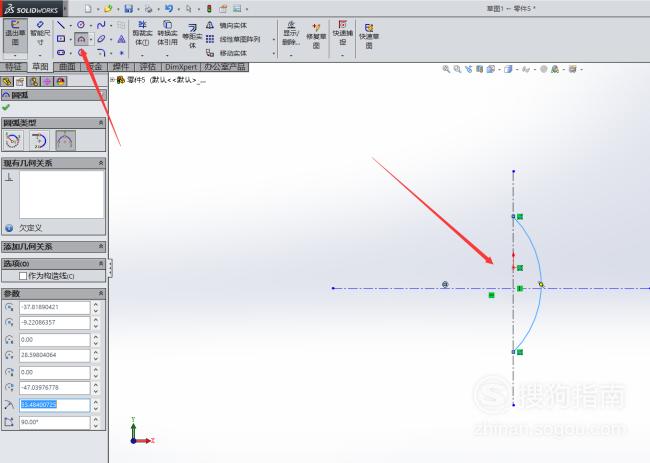
Task: Click the Rapid Sketch (快速草图) tool
Action: (x=369, y=36)
